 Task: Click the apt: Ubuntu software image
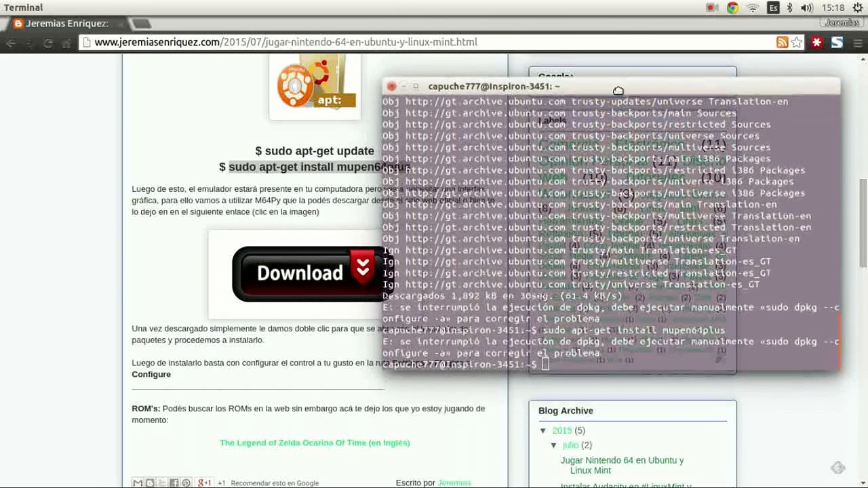pyautogui.click(x=315, y=87)
